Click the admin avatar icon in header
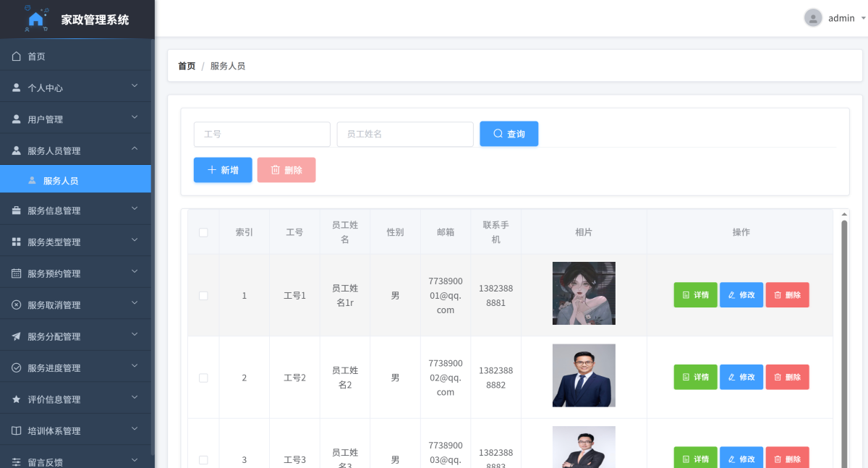 pos(813,18)
